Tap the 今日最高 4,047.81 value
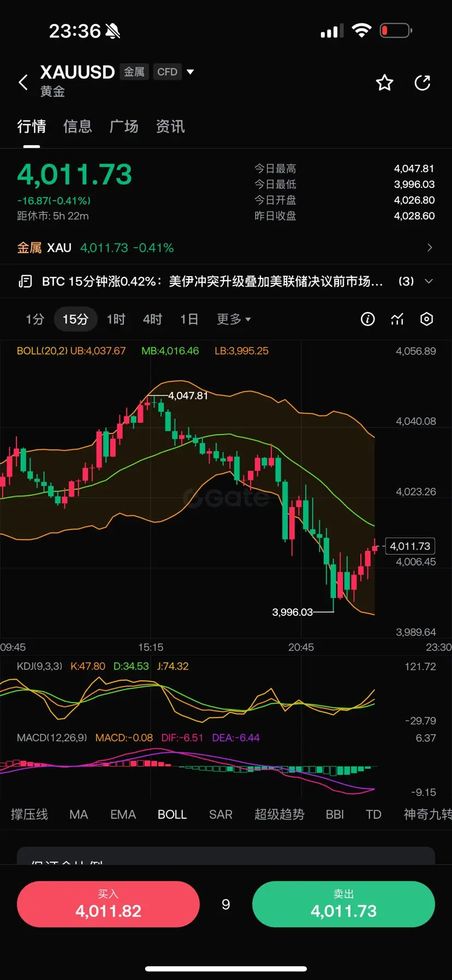The width and height of the screenshot is (452, 980). tap(414, 169)
